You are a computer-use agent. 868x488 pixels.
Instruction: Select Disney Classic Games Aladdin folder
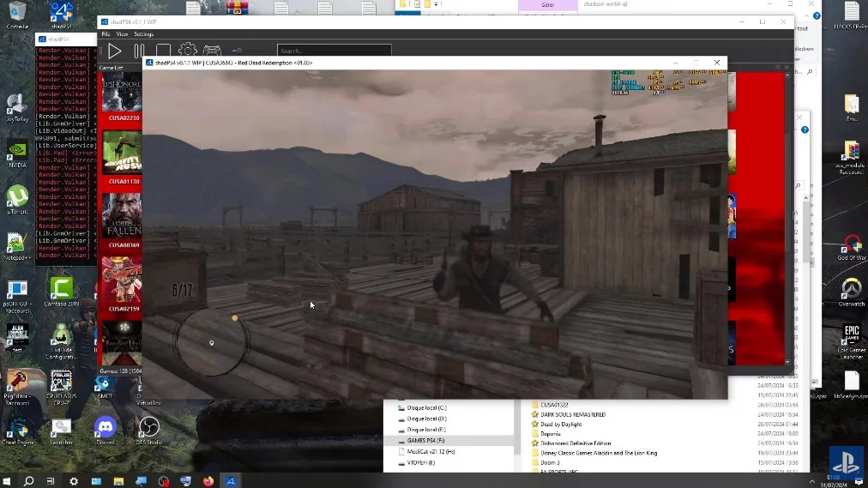coord(599,453)
